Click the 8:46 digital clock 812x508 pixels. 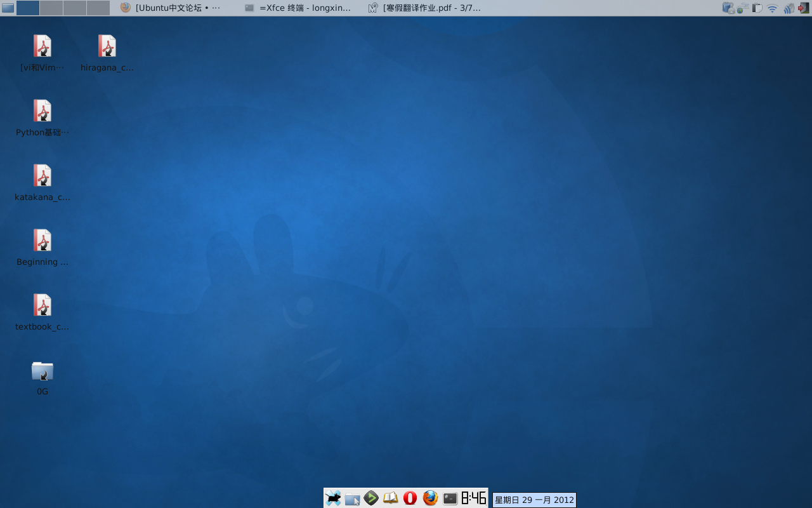474,498
